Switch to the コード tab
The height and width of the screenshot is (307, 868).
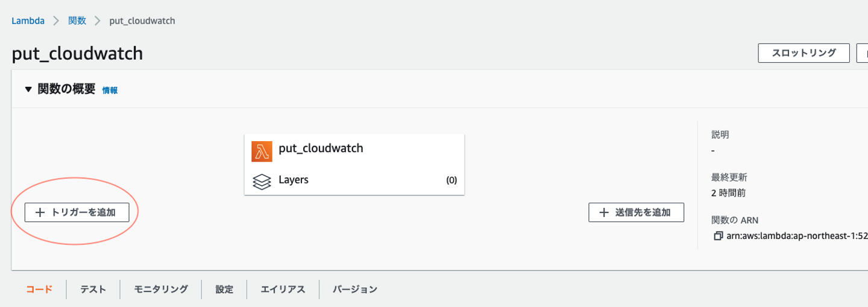(39, 290)
